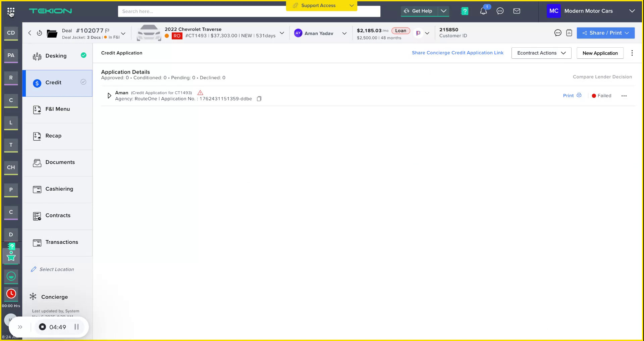Expand the Aman credit application row
The height and width of the screenshot is (341, 644).
pyautogui.click(x=109, y=95)
